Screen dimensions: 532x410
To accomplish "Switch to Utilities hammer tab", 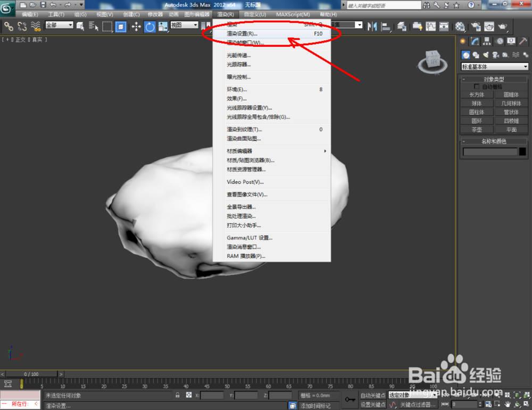I will click(x=523, y=41).
